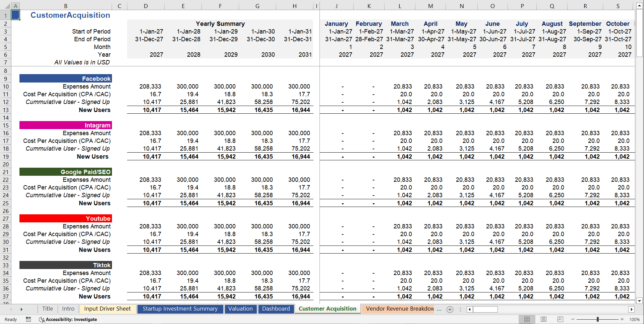
Task: Click the horizontal scrollbar right arrow
Action: pyautogui.click(x=632, y=309)
